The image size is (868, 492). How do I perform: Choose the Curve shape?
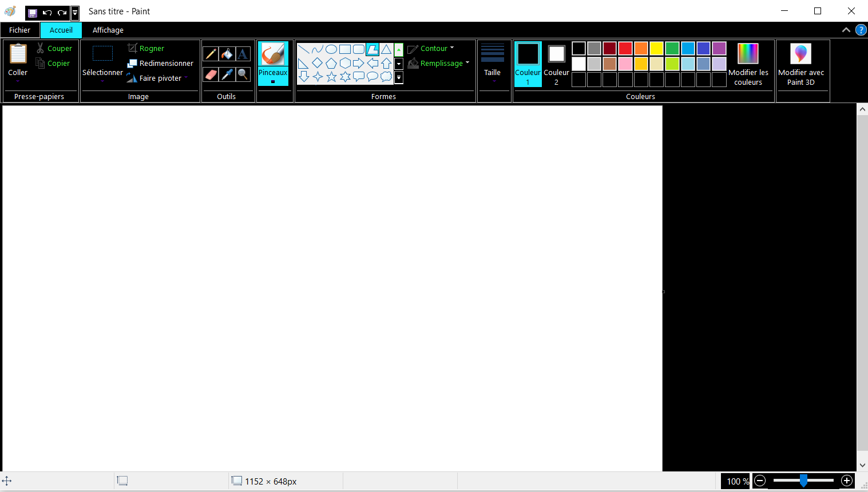pos(317,49)
